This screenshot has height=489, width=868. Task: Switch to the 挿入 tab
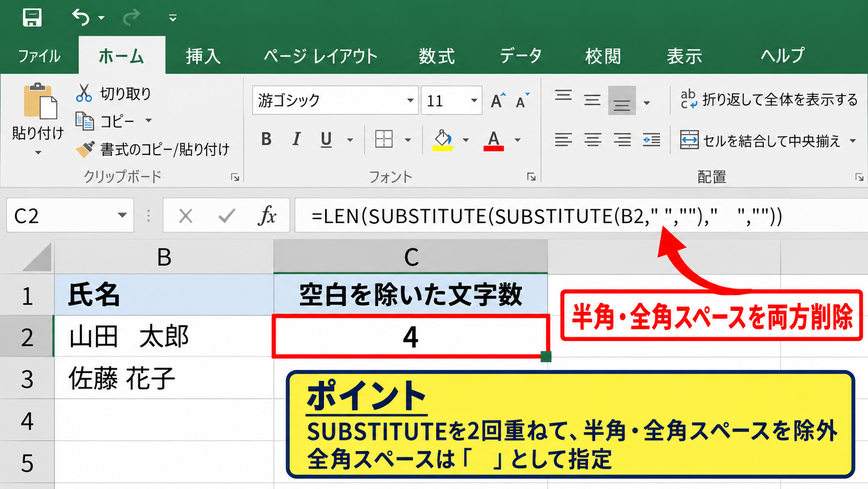click(203, 56)
